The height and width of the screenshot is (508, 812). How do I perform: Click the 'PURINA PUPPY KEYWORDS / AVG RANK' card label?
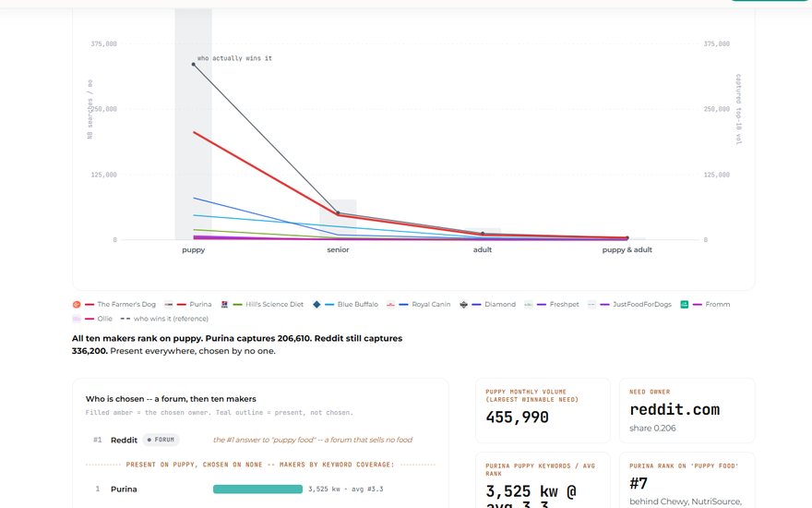pyautogui.click(x=540, y=469)
